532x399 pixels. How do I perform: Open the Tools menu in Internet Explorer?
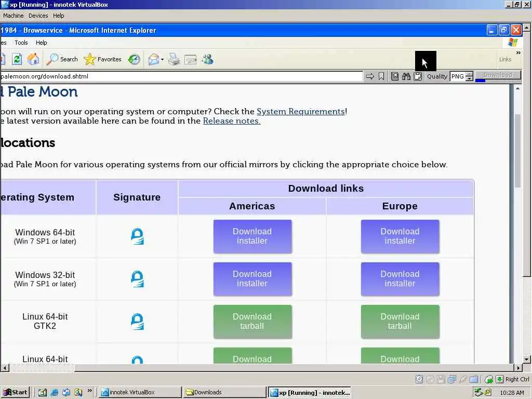21,43
